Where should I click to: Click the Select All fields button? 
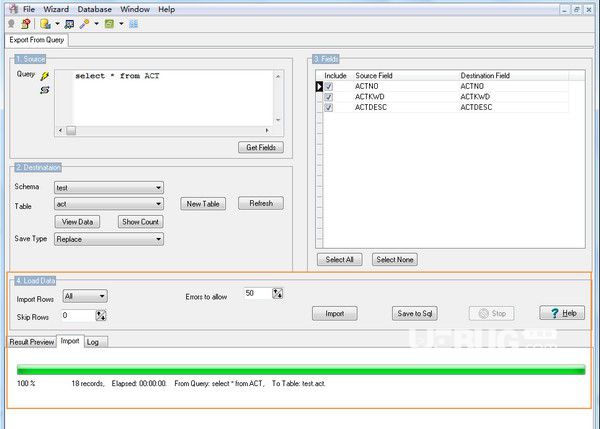point(339,259)
